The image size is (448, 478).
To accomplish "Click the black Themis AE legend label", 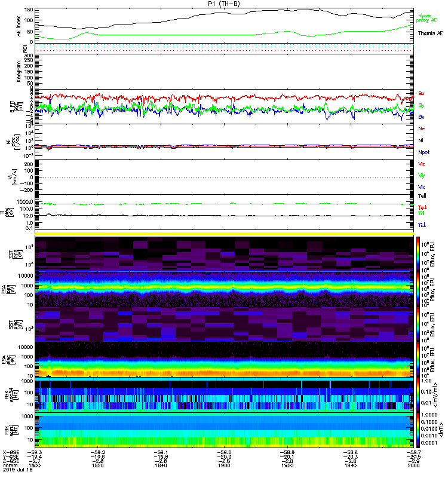I will (x=430, y=33).
